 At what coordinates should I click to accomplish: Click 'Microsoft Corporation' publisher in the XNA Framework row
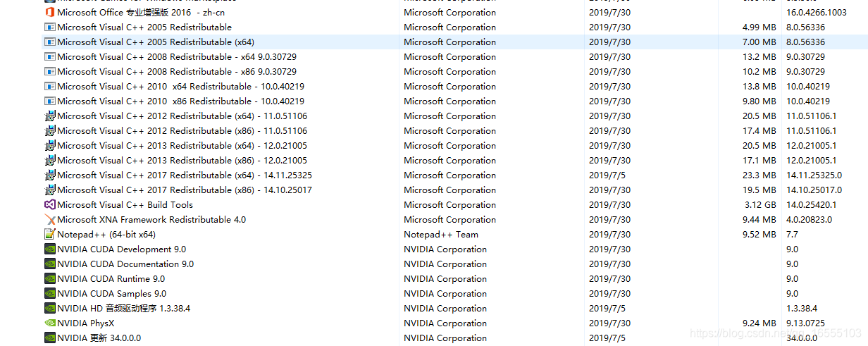point(449,220)
